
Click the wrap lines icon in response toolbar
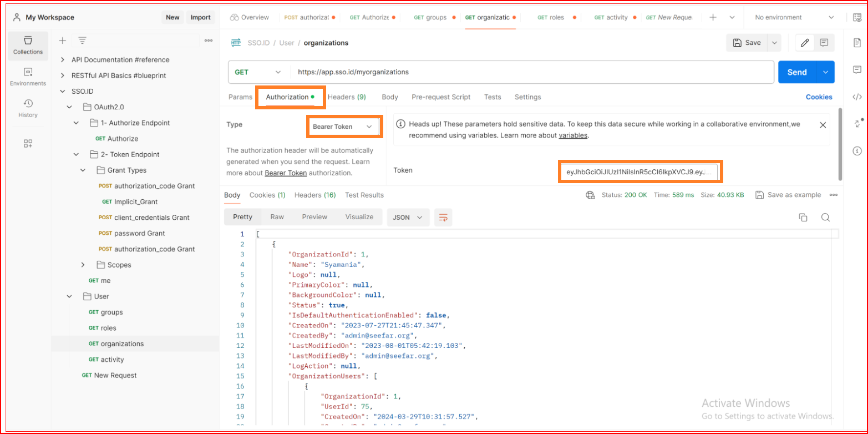pos(443,217)
